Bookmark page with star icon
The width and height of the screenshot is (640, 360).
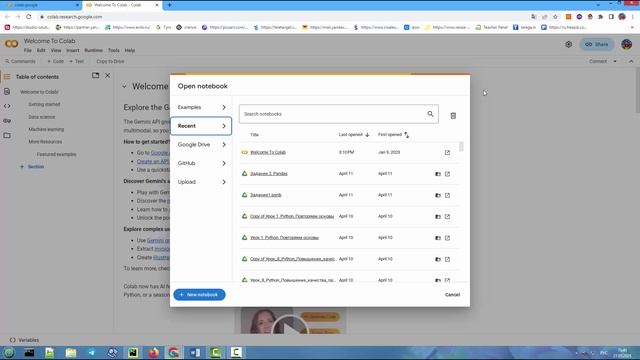click(555, 17)
